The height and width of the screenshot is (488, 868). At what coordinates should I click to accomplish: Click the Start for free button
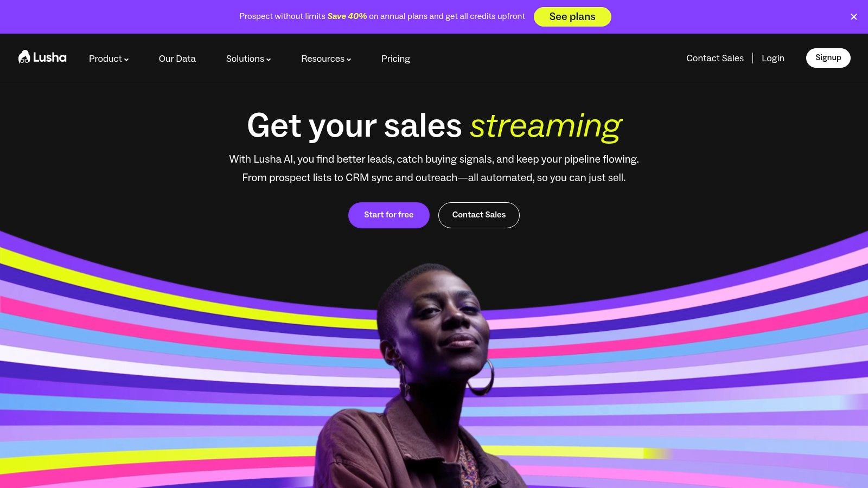click(x=389, y=215)
